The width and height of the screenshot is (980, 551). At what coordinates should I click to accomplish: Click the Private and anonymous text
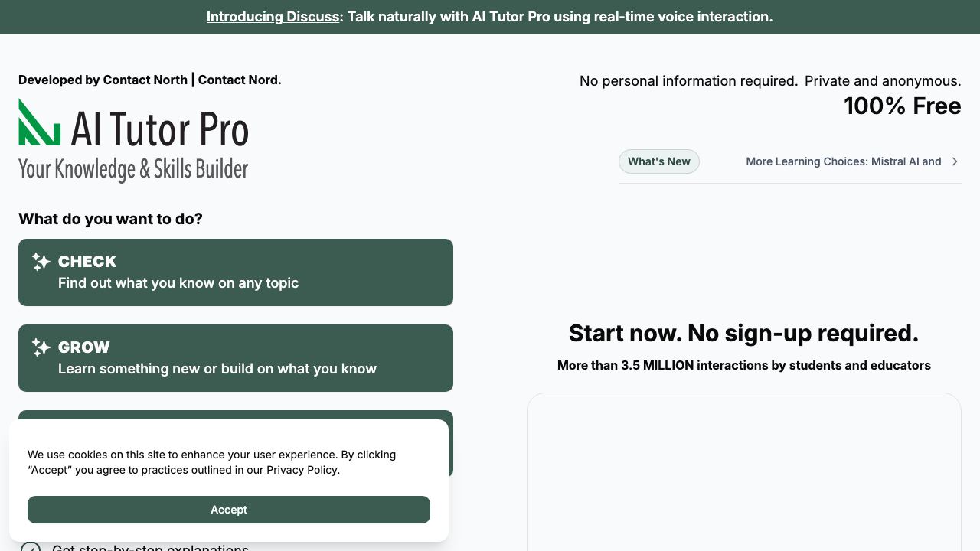[x=883, y=81]
